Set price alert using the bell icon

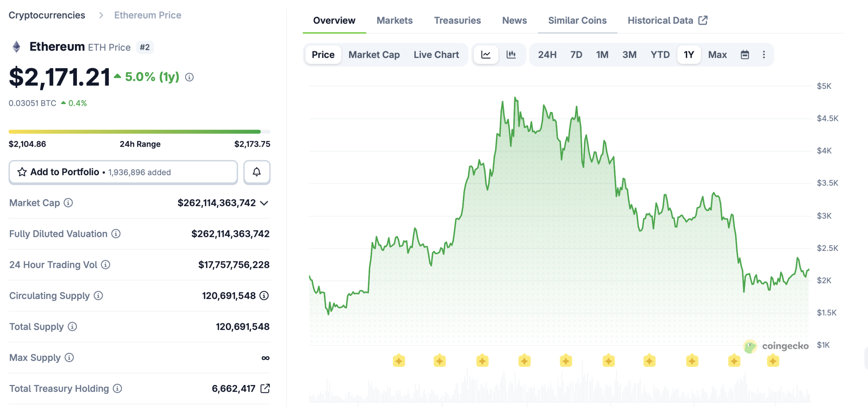[256, 172]
